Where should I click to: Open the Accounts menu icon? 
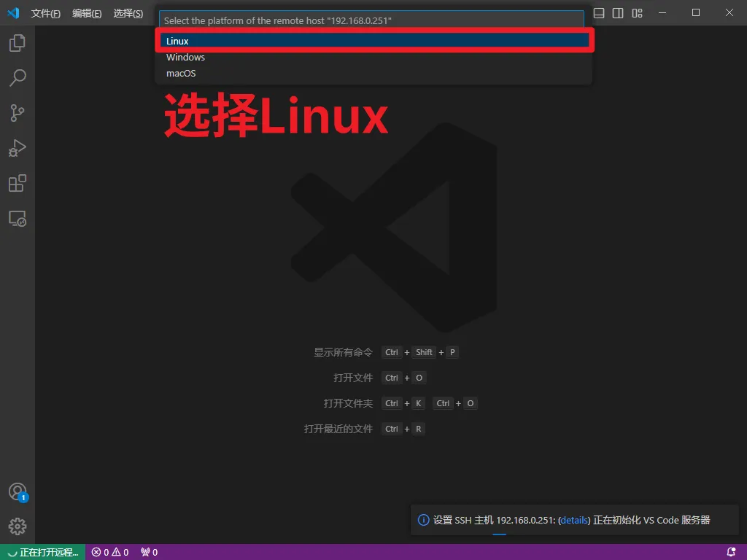18,491
